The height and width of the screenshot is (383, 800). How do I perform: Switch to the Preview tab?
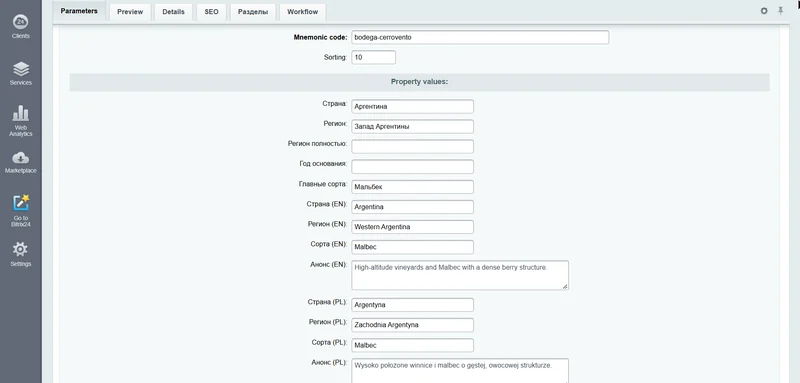(x=130, y=12)
